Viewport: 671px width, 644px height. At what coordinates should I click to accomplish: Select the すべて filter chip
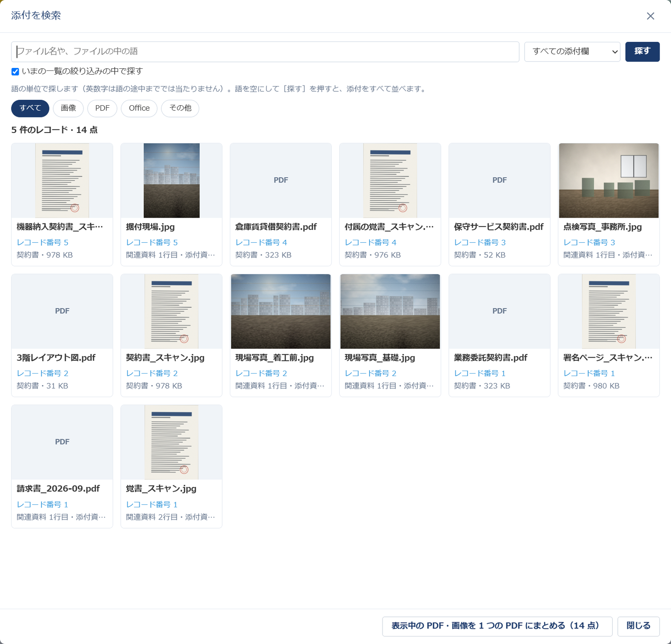coord(30,108)
